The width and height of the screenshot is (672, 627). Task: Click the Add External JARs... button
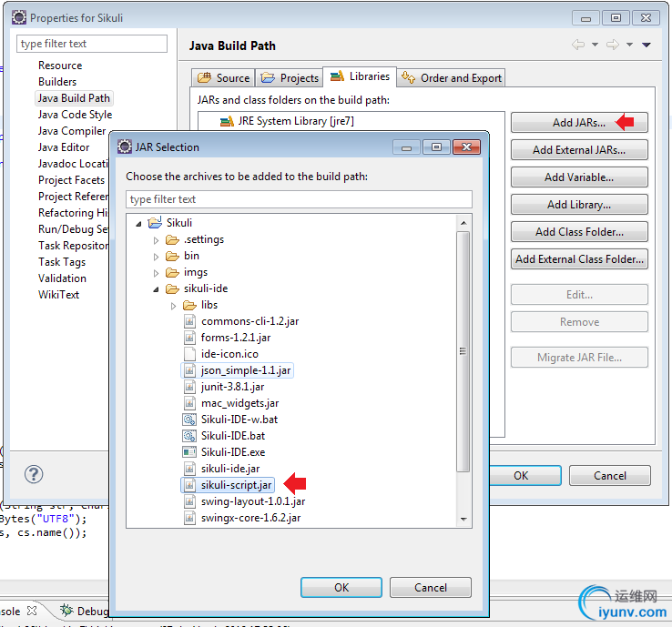[x=579, y=150]
